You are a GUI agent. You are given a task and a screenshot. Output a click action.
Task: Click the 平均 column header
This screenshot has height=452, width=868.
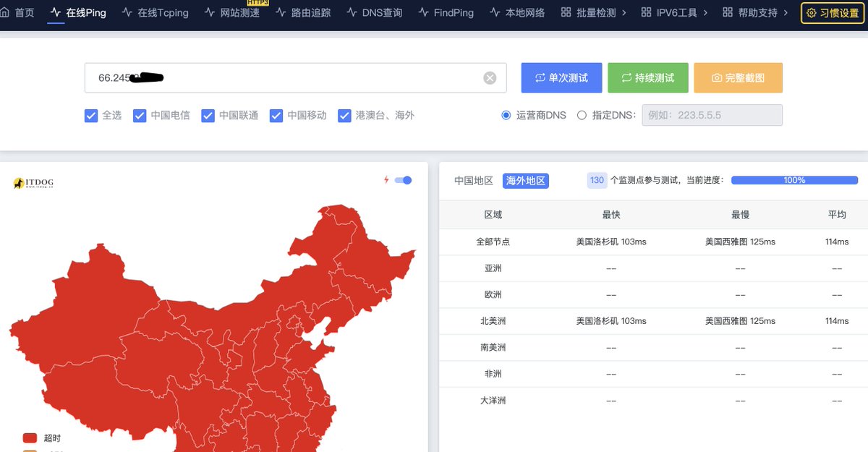[x=837, y=215]
